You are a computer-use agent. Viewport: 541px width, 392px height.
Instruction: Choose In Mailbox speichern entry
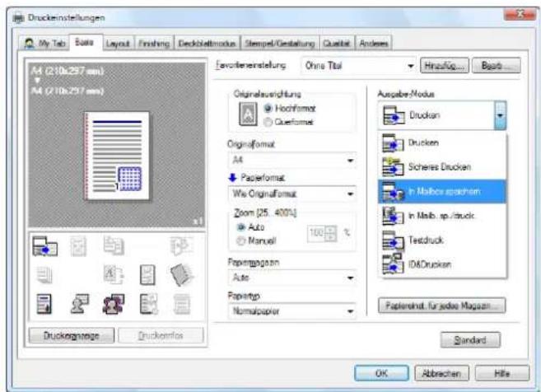pyautogui.click(x=442, y=191)
